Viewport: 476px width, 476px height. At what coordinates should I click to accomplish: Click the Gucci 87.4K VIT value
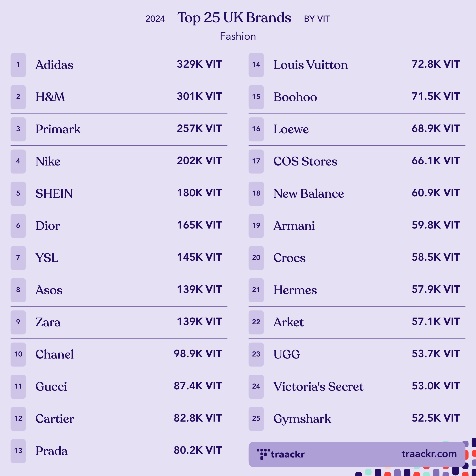(198, 386)
